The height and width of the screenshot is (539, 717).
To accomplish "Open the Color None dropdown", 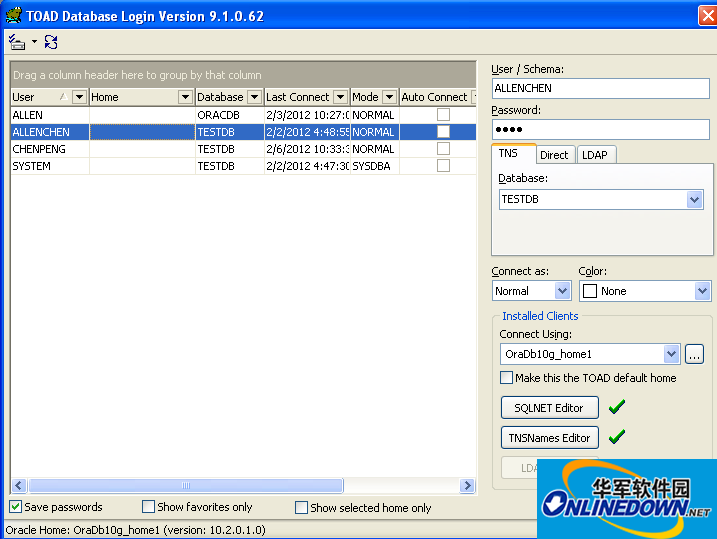I will click(702, 291).
